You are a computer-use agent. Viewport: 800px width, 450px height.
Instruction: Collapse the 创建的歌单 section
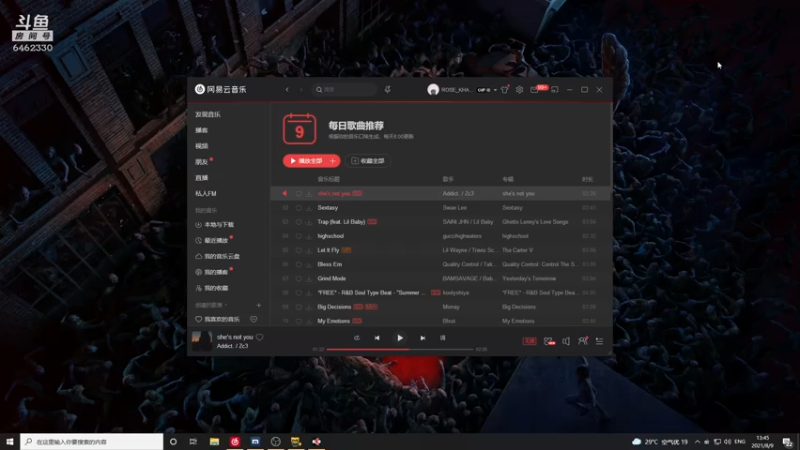tap(211, 305)
